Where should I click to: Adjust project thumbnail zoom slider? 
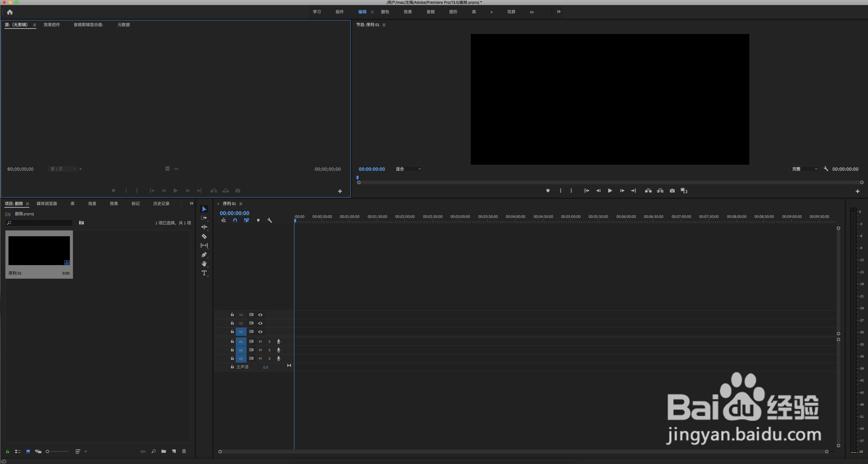[x=58, y=451]
